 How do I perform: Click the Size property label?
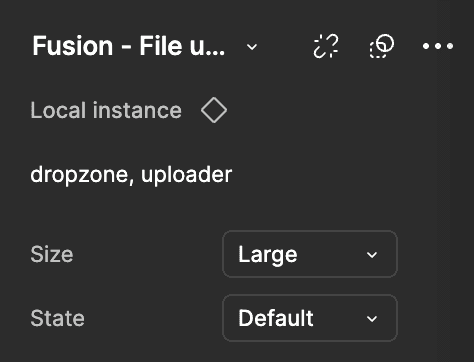[52, 254]
